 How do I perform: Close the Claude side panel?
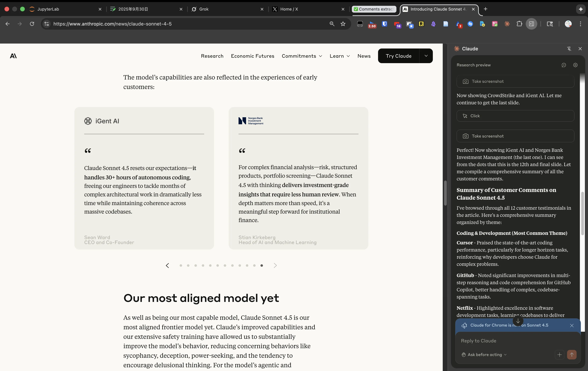click(580, 49)
